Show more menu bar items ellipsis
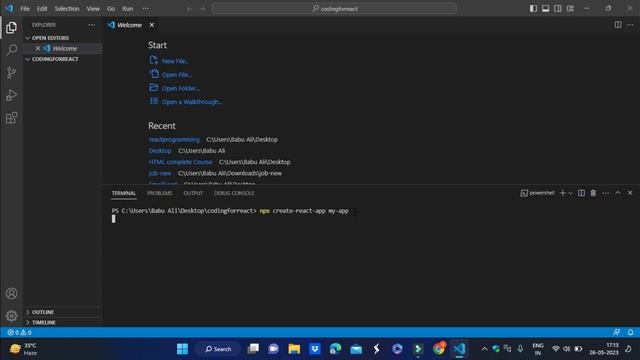This screenshot has height=360, width=640. pos(146,9)
